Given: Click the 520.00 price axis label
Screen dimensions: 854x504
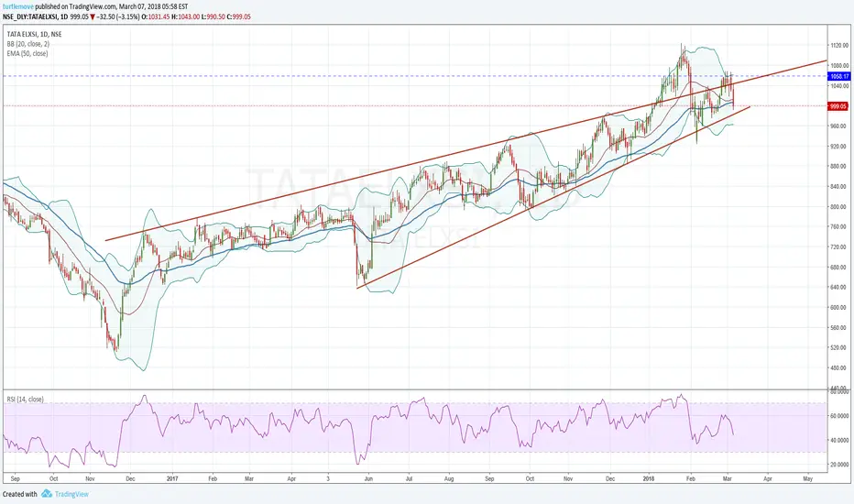Looking at the screenshot, I should [x=839, y=348].
